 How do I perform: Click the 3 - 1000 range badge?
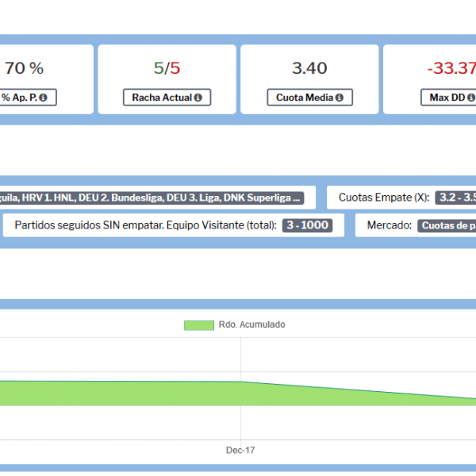pyautogui.click(x=307, y=225)
